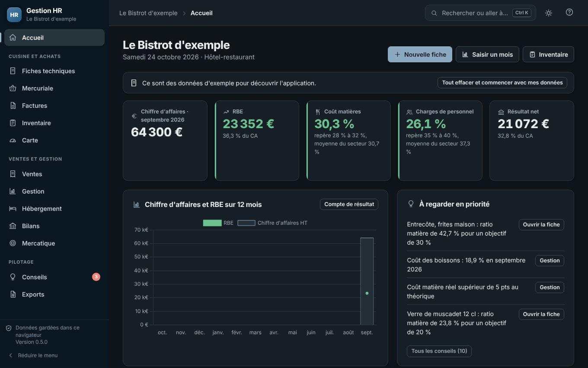Image resolution: width=588 pixels, height=368 pixels.
Task: Open the fiche for Verre de muscadet
Action: coord(541,314)
